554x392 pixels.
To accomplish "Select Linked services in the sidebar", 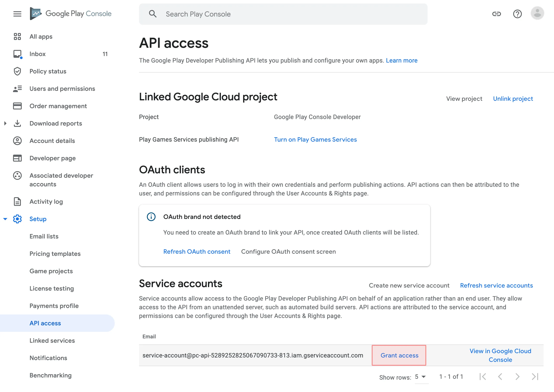I will coord(52,341).
